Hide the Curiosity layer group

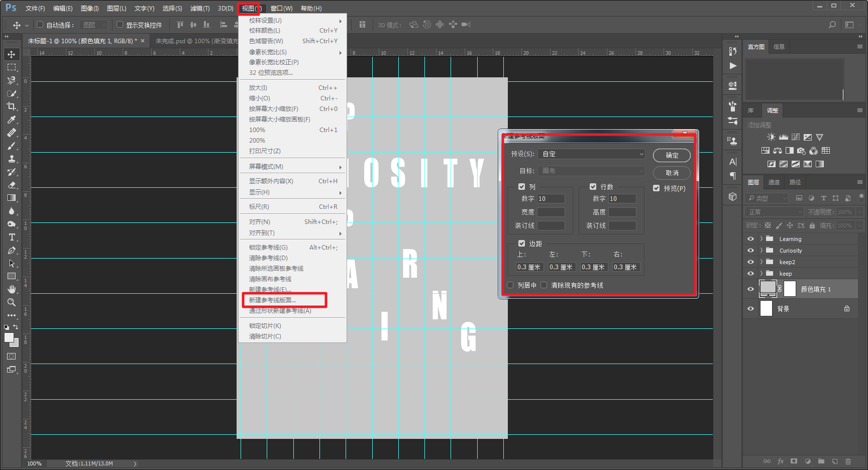click(x=750, y=251)
